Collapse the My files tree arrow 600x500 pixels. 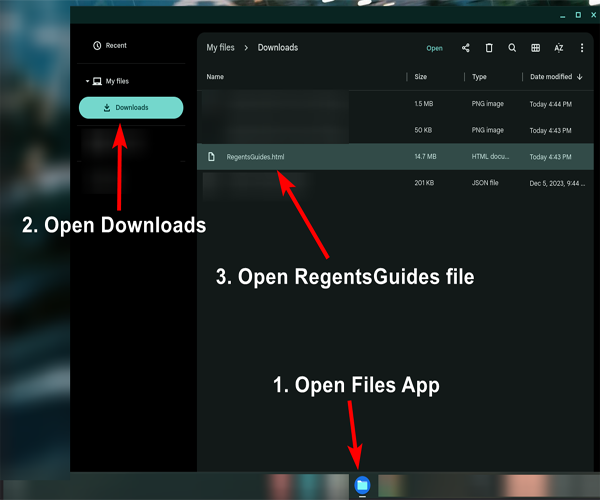pos(88,81)
